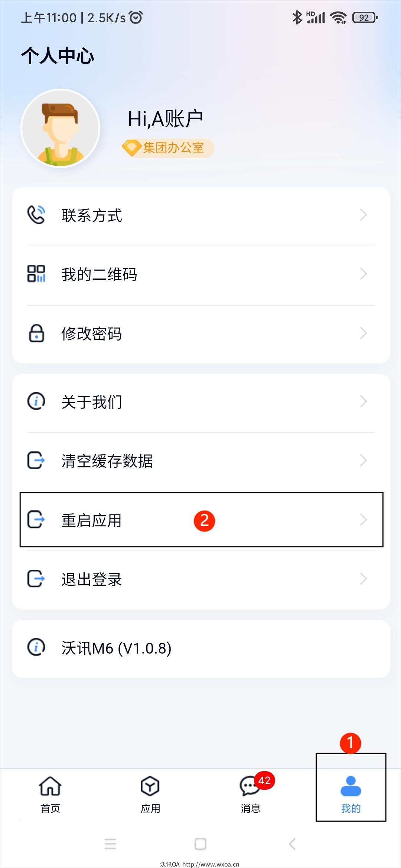Tap the 退出登录 exit icon
Screen dimensions: 401x868
[36, 579]
